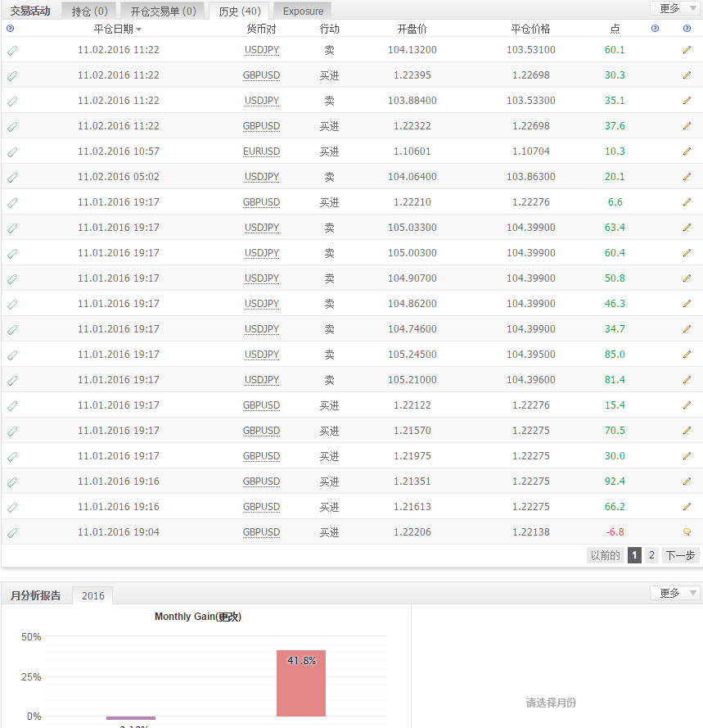Click date 11.02.2016 05:02

(x=119, y=176)
